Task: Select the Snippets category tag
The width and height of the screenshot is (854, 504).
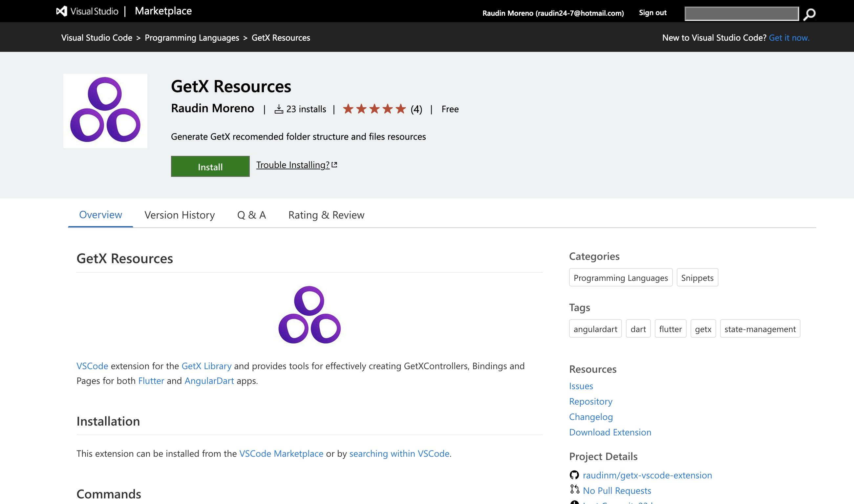Action: point(697,278)
